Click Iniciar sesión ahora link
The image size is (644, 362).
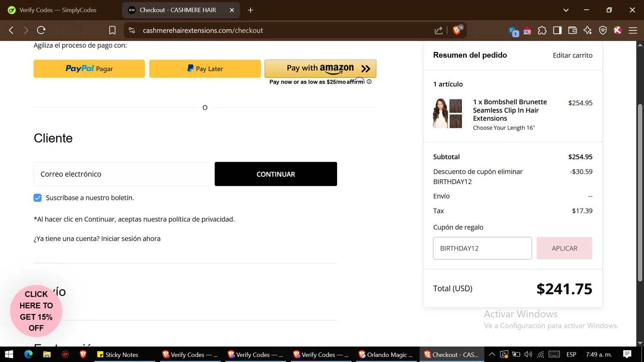coord(131,238)
